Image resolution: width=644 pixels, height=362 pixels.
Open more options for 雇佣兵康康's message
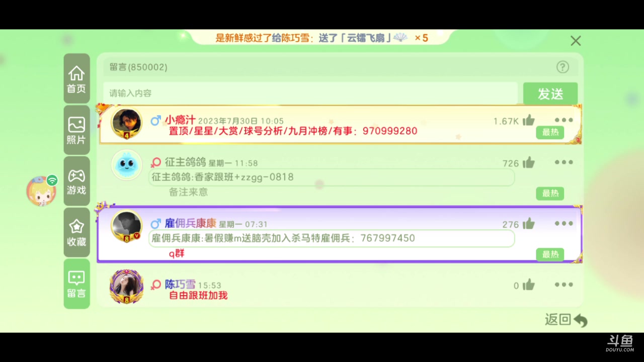coord(563,223)
